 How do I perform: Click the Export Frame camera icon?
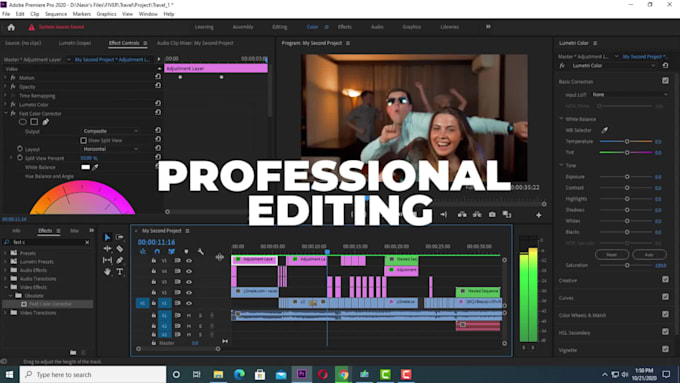pyautogui.click(x=492, y=215)
